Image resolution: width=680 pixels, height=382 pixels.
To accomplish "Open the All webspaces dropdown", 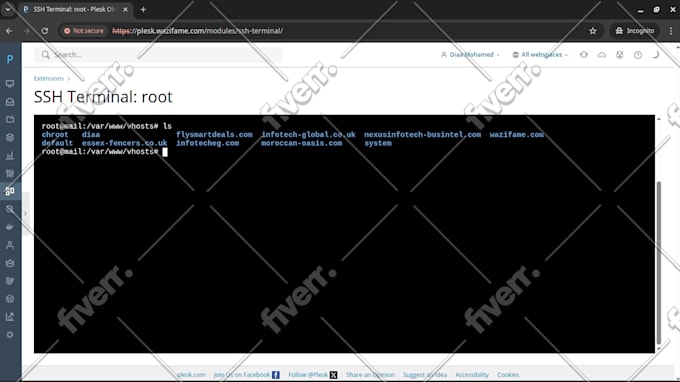I will tap(540, 55).
